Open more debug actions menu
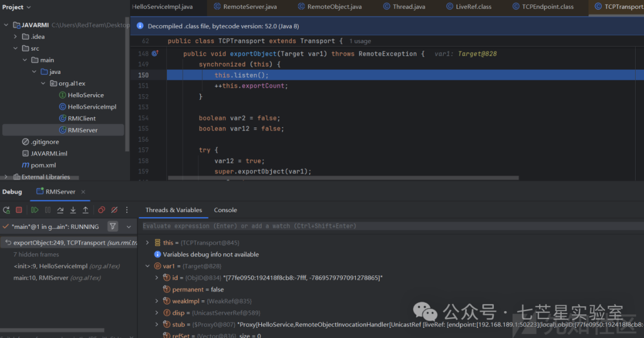644x338 pixels. (x=127, y=210)
